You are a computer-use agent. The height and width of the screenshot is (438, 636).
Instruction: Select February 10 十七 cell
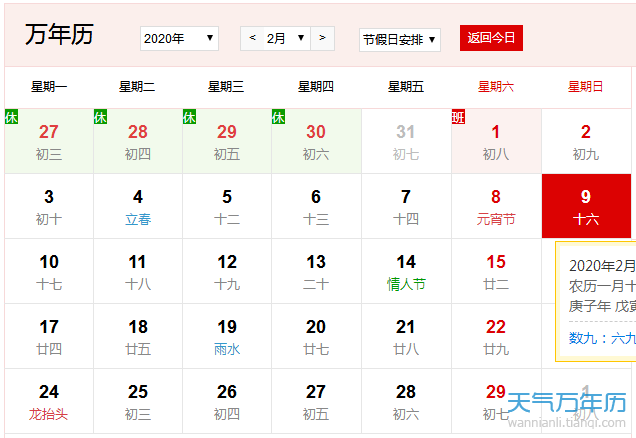click(x=49, y=271)
